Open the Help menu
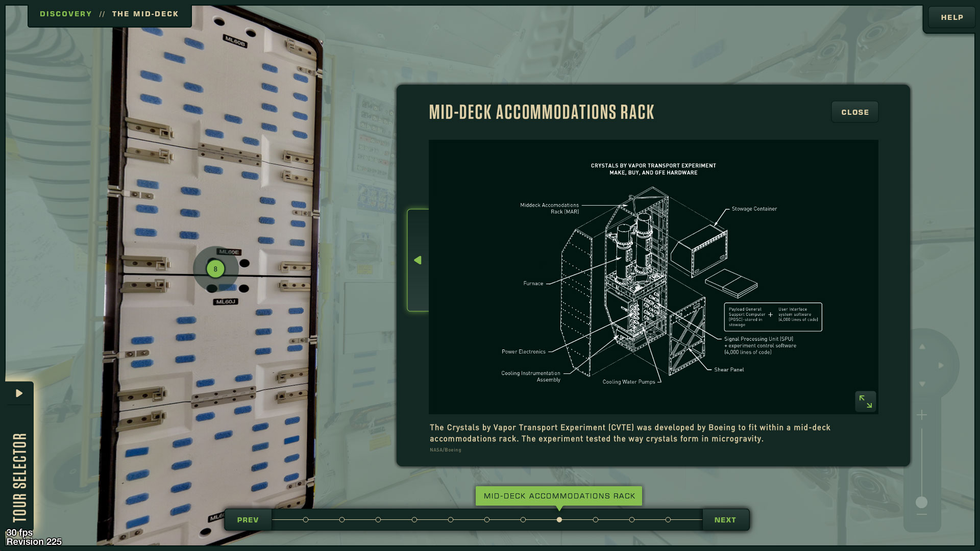The width and height of the screenshot is (980, 551). (x=951, y=17)
